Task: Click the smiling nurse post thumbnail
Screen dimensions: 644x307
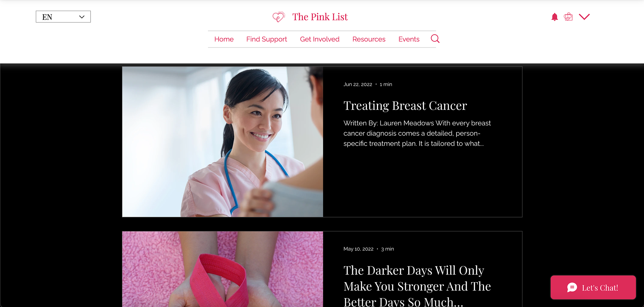Action: coord(223,142)
